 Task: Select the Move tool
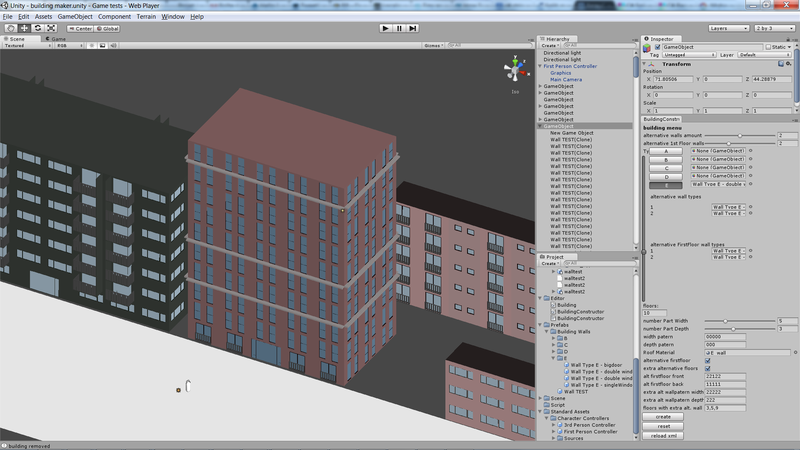pyautogui.click(x=23, y=28)
